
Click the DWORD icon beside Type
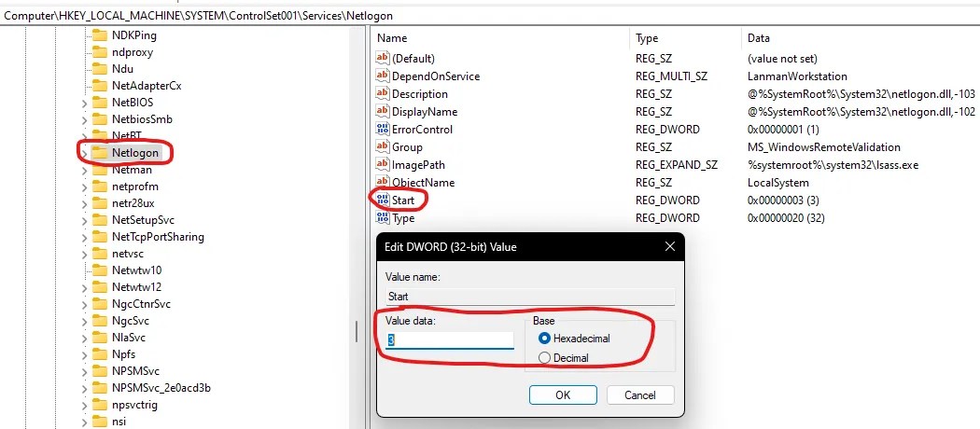point(383,218)
